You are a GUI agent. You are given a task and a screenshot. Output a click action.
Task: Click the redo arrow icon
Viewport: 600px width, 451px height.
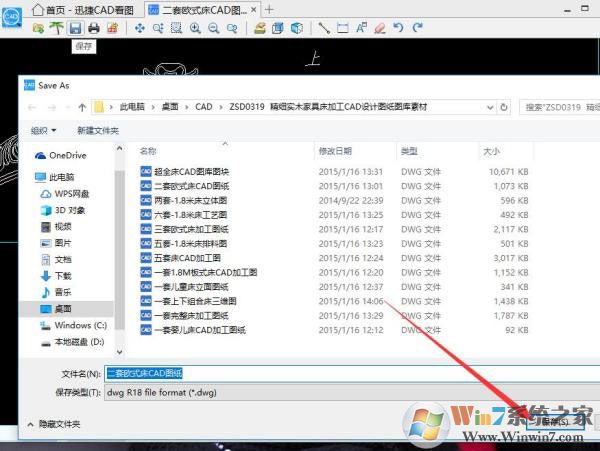coord(417,28)
